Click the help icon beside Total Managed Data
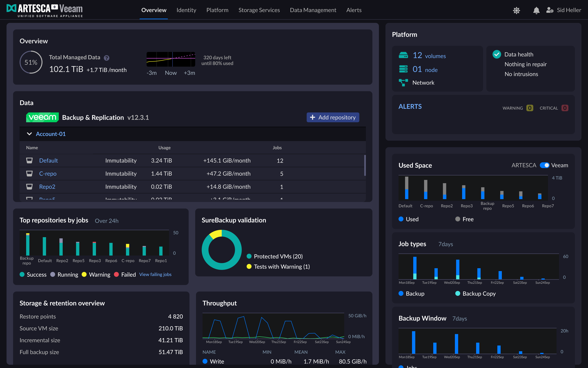Image resolution: width=588 pixels, height=368 pixels. tap(106, 58)
